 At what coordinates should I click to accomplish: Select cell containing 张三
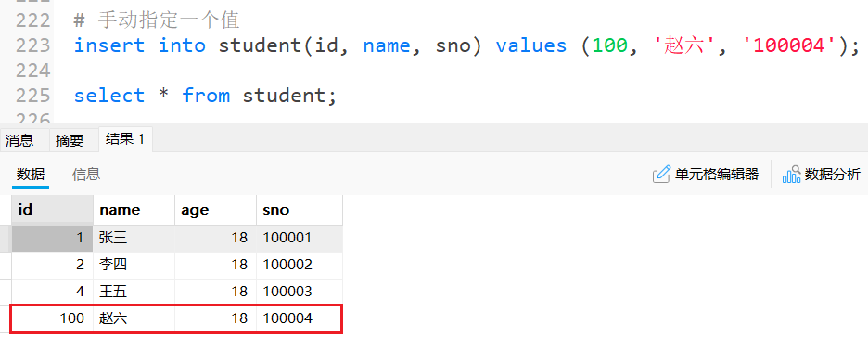pyautogui.click(x=134, y=239)
